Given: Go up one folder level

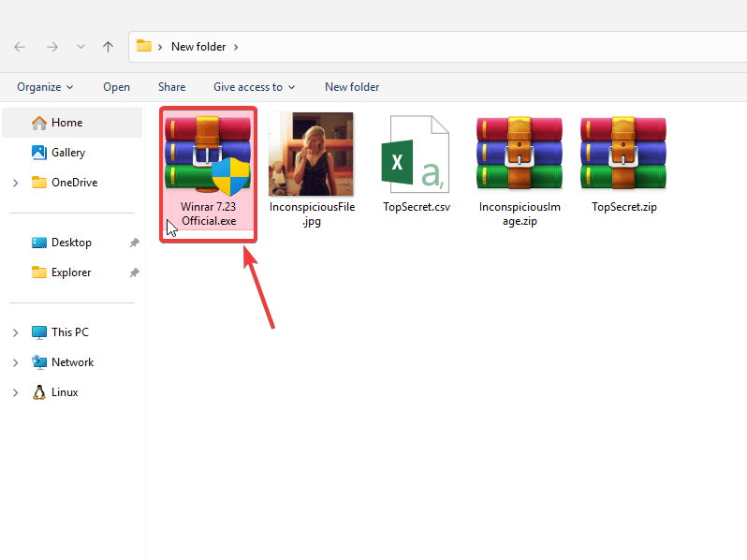Looking at the screenshot, I should (109, 47).
